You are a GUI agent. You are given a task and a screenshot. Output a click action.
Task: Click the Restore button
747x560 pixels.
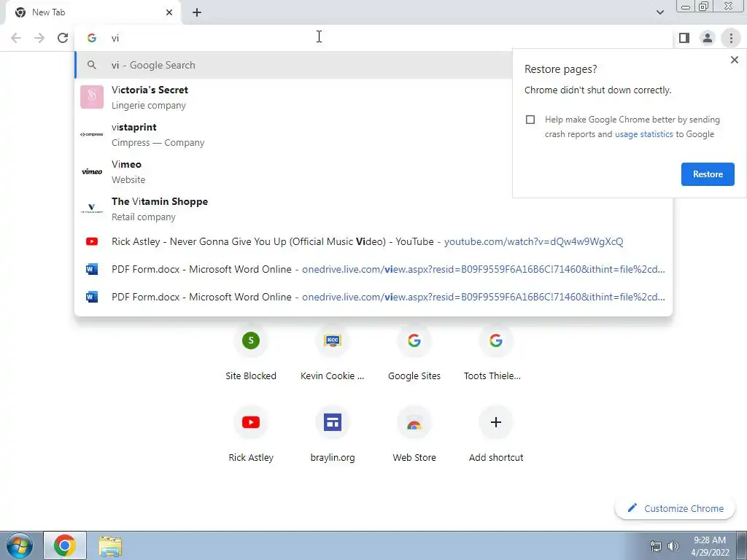point(708,174)
